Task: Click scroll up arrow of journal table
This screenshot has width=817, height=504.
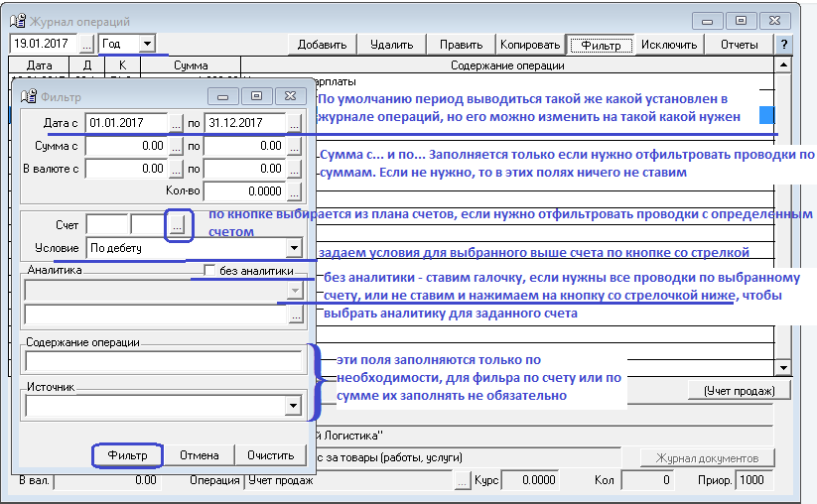Action: coord(783,65)
